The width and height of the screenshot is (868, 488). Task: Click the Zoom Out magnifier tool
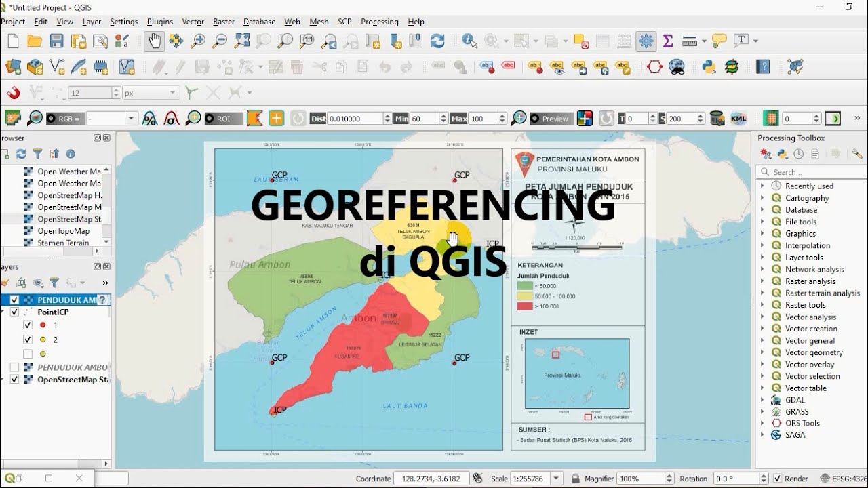(220, 41)
